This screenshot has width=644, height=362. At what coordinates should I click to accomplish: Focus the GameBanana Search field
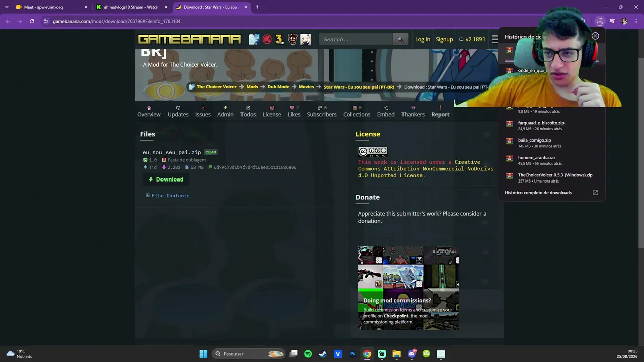pos(356,39)
